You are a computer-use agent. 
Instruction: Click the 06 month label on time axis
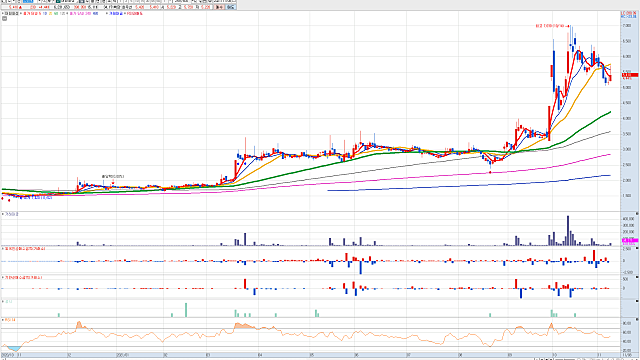(356, 355)
